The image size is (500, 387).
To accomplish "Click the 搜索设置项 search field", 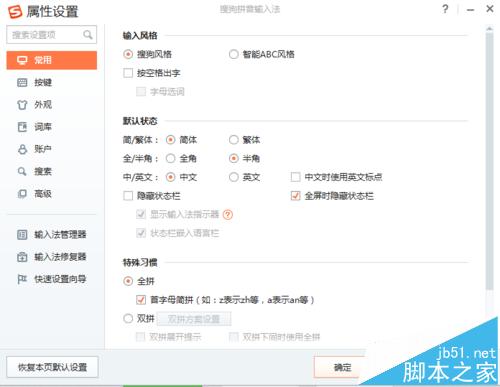I will point(52,34).
